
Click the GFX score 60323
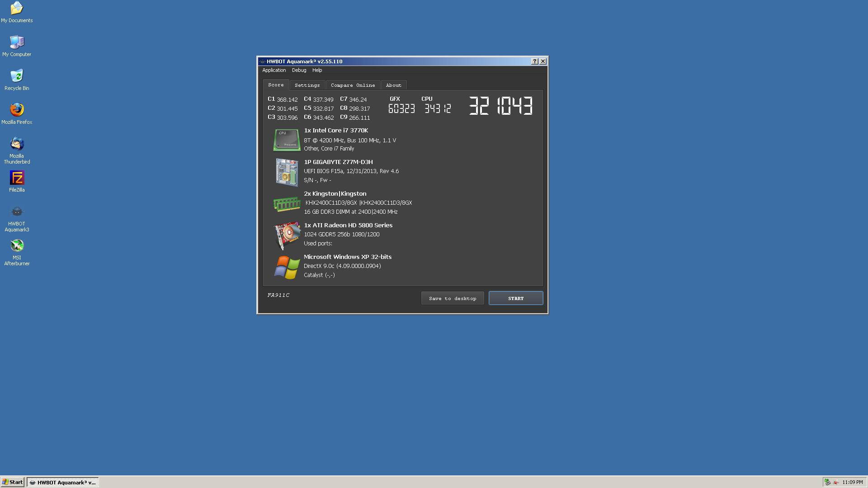[x=401, y=108]
